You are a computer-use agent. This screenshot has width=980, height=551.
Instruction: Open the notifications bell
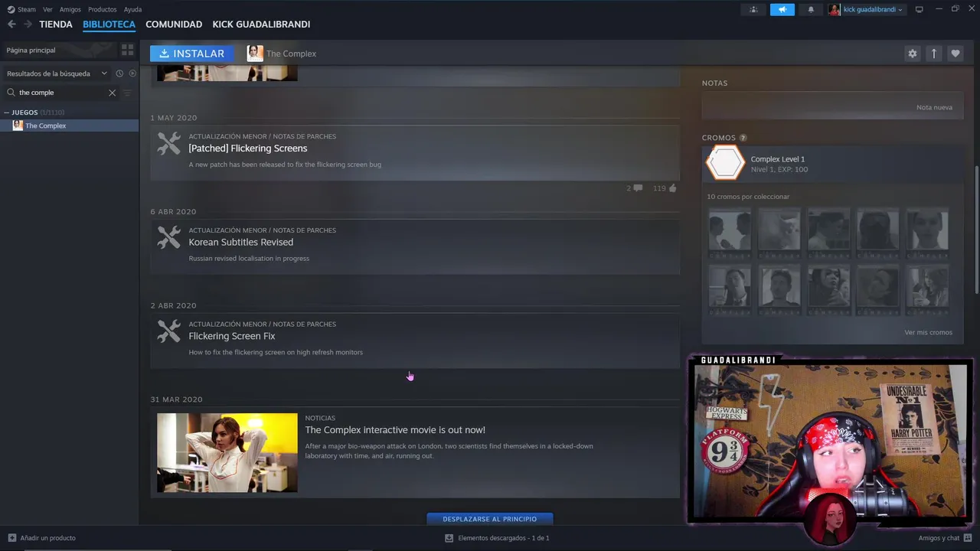coord(811,10)
